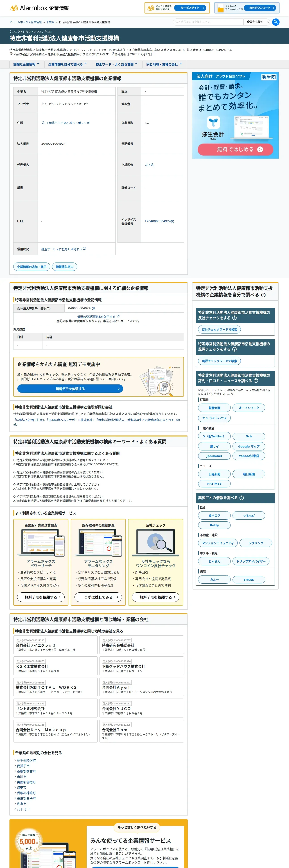
Task: Click the Yahoo!知恵袋 button
Action: coord(249,456)
